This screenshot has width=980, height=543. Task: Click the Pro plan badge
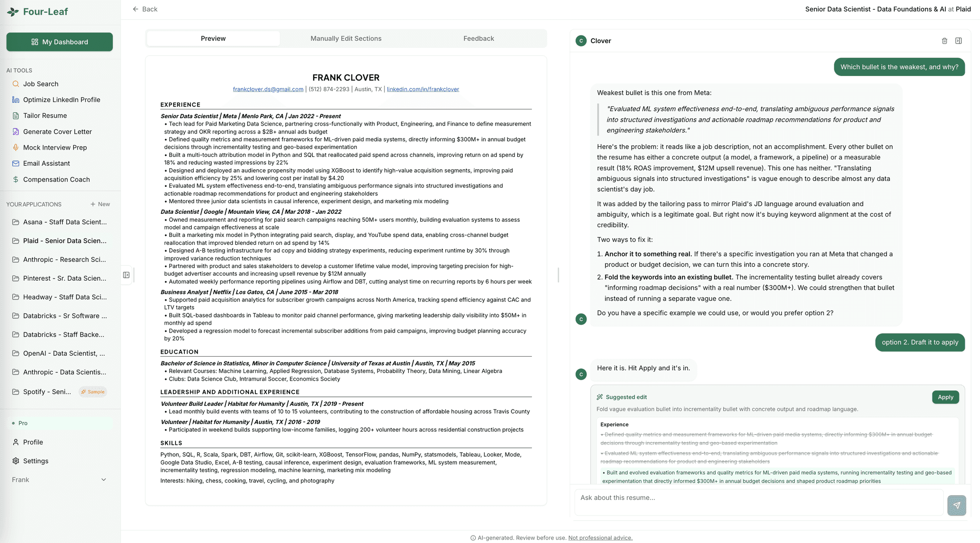59,423
